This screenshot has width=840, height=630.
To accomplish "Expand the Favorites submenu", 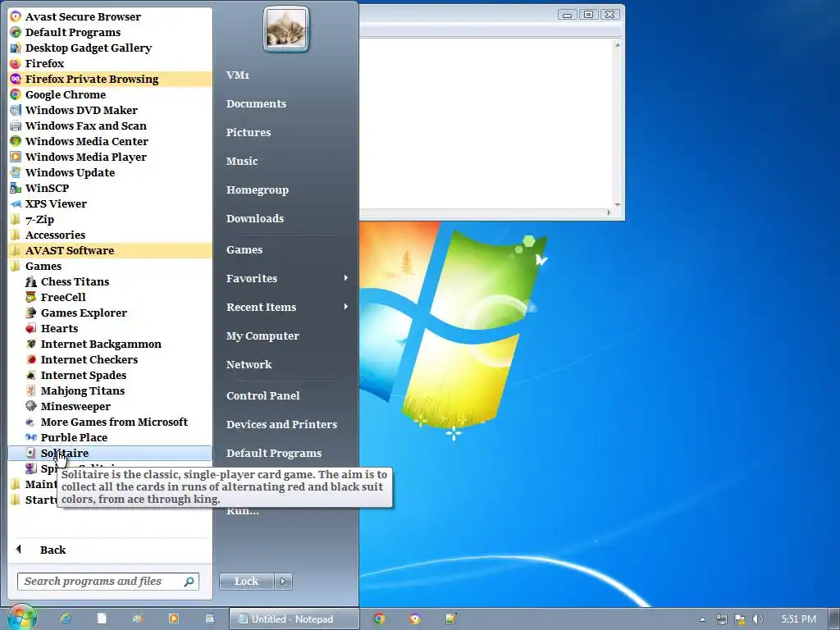I will click(286, 277).
